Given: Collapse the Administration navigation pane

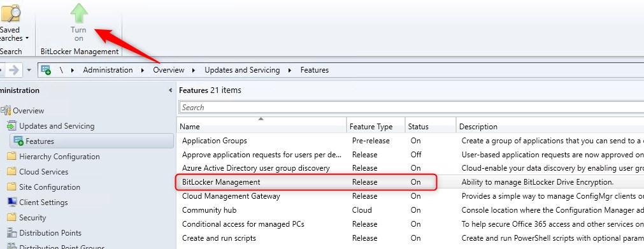Looking at the screenshot, I should coord(170,90).
